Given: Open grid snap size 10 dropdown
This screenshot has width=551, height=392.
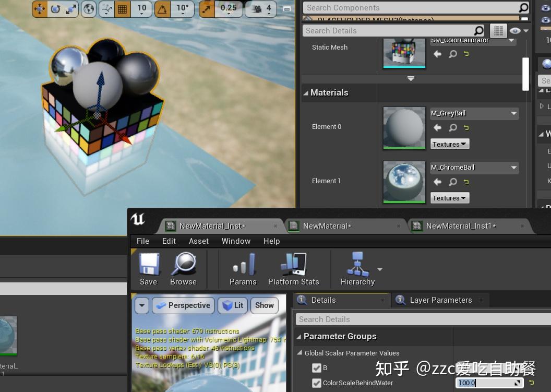Looking at the screenshot, I should coord(141,9).
